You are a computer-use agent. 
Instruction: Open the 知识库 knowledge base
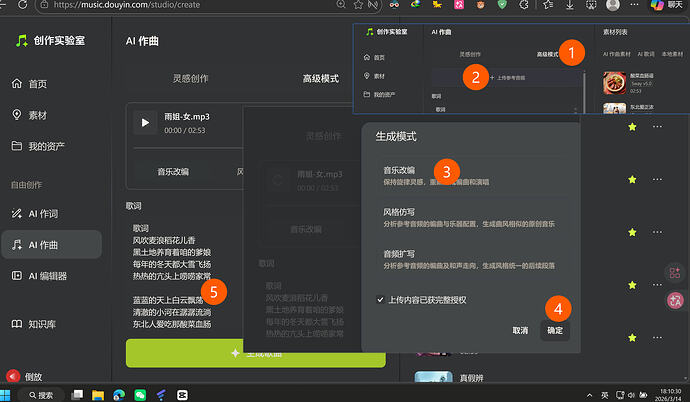[34, 324]
